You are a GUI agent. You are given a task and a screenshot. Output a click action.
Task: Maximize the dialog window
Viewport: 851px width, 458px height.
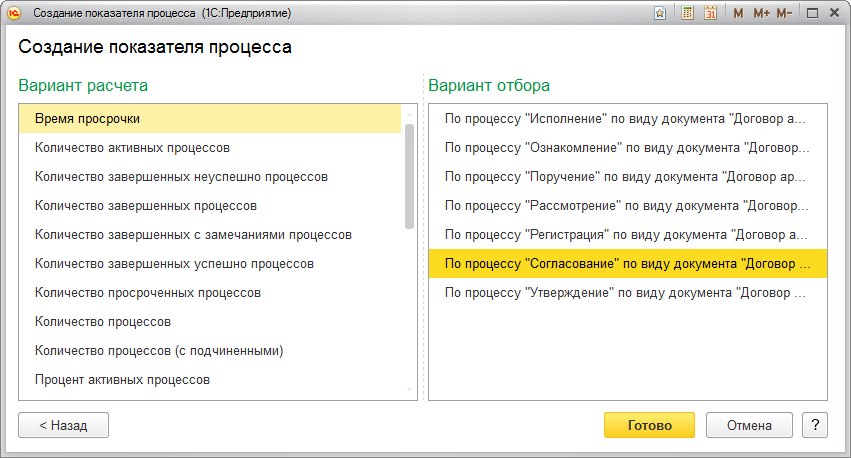click(x=812, y=13)
